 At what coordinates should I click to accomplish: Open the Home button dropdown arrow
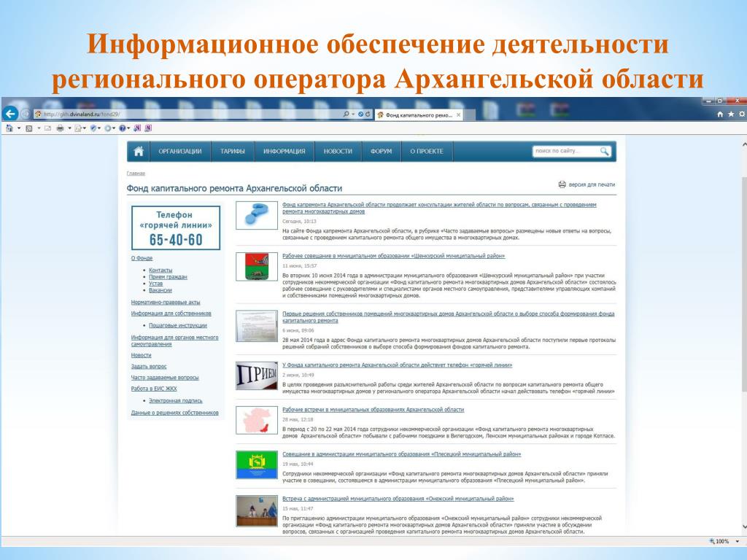(19, 128)
